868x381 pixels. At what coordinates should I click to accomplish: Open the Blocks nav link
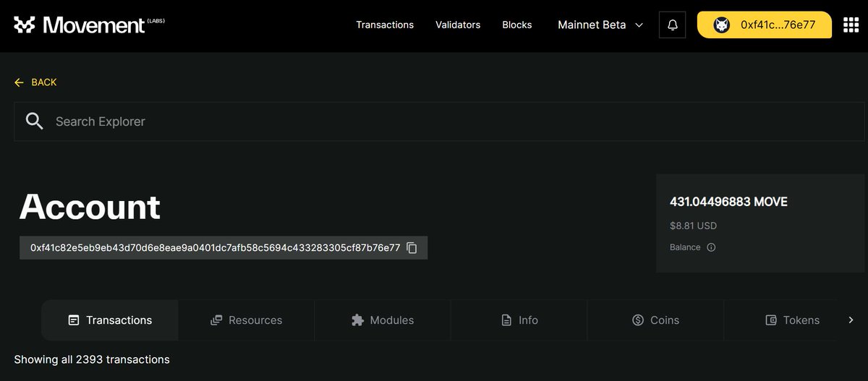click(517, 25)
